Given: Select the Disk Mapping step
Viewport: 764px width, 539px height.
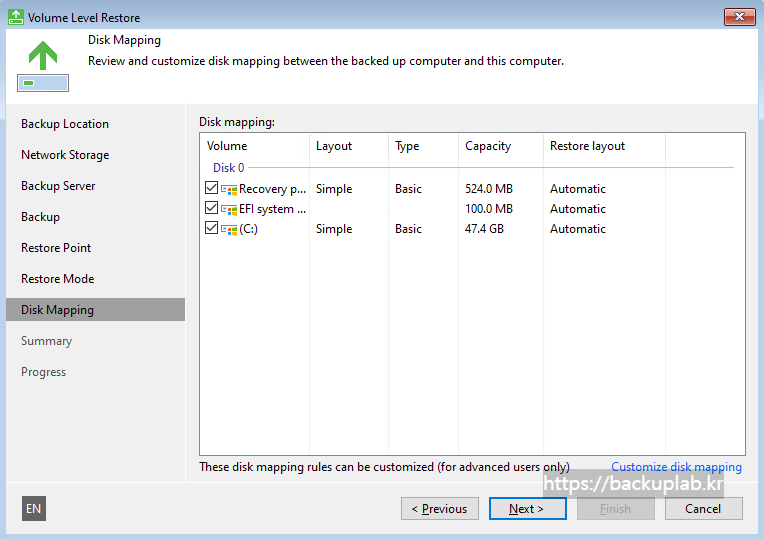Looking at the screenshot, I should pyautogui.click(x=96, y=309).
